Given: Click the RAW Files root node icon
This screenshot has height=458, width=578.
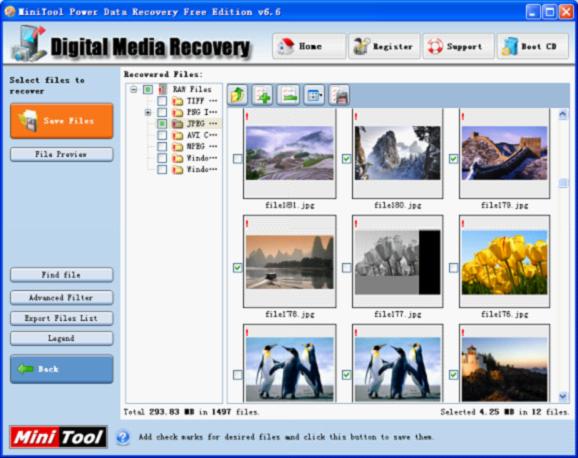Looking at the screenshot, I should point(162,89).
